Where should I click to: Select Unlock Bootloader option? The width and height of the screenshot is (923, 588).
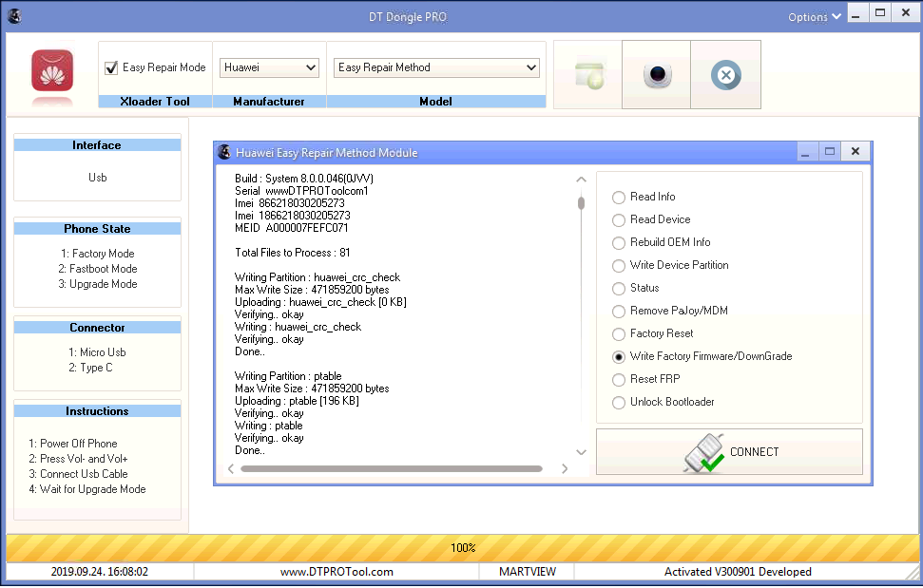(620, 402)
